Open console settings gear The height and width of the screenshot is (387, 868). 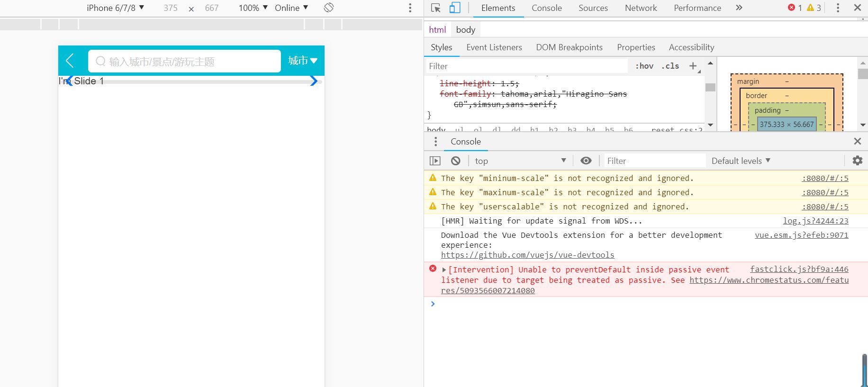858,161
